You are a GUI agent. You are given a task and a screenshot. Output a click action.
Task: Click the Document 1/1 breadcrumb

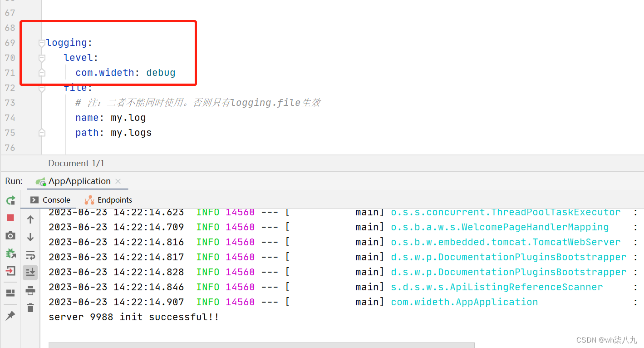pos(76,163)
